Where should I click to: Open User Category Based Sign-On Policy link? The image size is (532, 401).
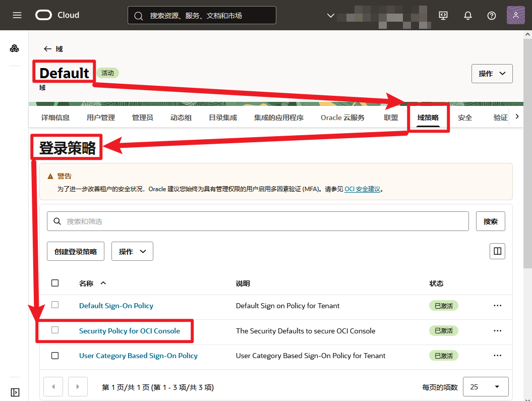click(x=139, y=356)
